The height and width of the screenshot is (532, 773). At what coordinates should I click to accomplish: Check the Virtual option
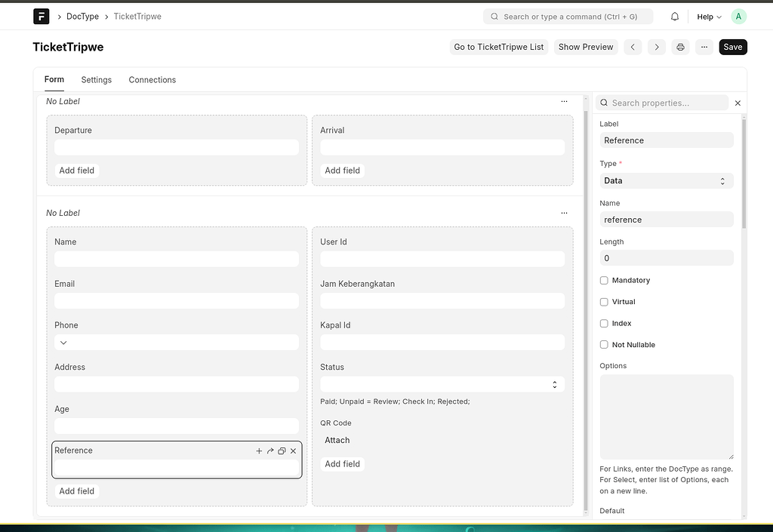pos(604,301)
